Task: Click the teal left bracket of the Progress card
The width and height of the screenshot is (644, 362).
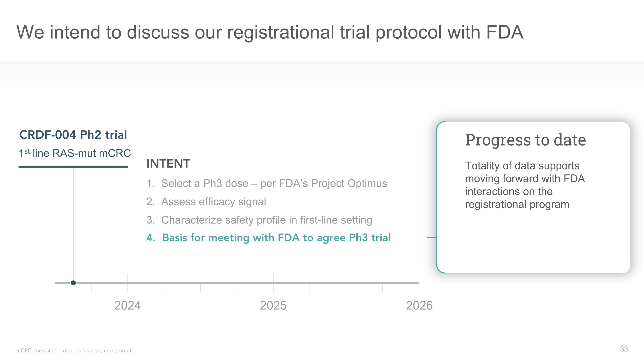Action: tap(437, 197)
